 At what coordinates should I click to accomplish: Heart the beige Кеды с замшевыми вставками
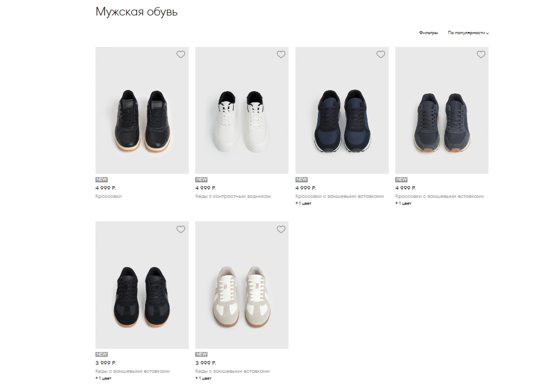[x=281, y=229]
